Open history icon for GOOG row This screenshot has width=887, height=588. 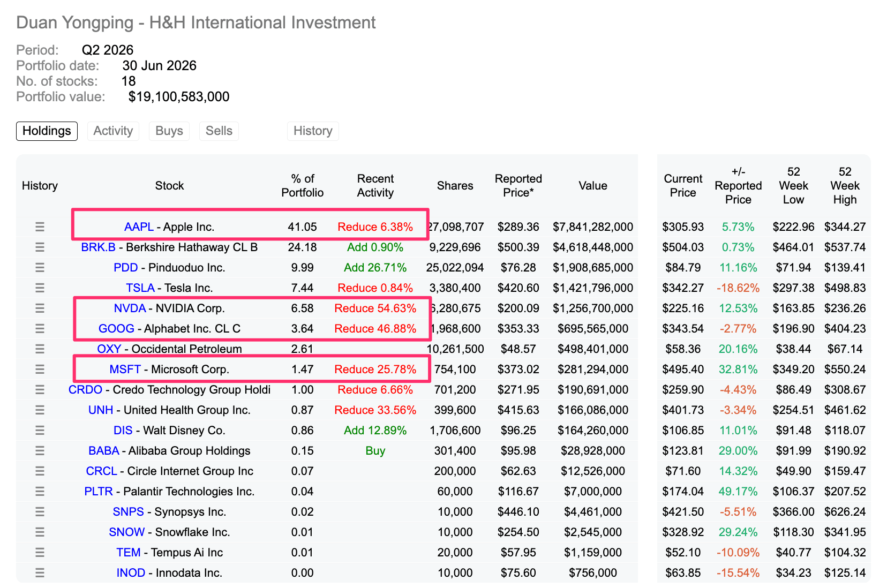[40, 329]
